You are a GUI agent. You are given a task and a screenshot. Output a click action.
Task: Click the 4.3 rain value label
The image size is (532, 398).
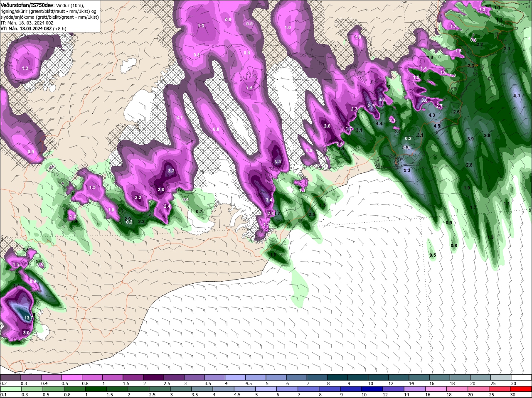[431, 115]
